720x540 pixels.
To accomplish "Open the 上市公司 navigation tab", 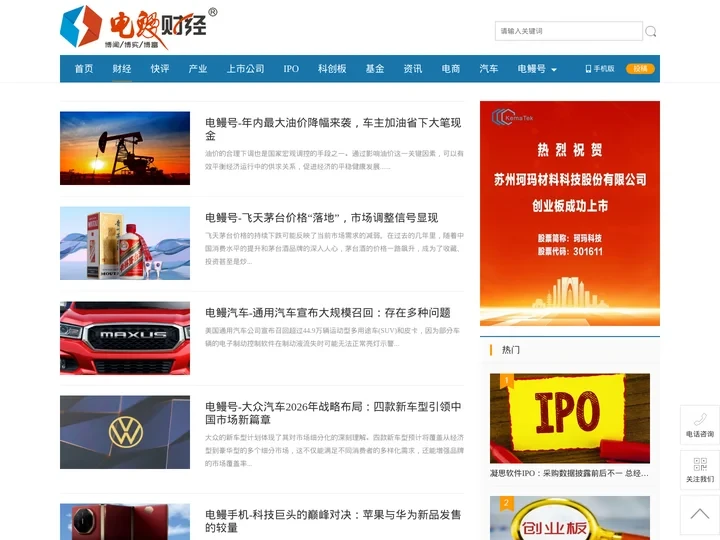I will click(x=246, y=69).
